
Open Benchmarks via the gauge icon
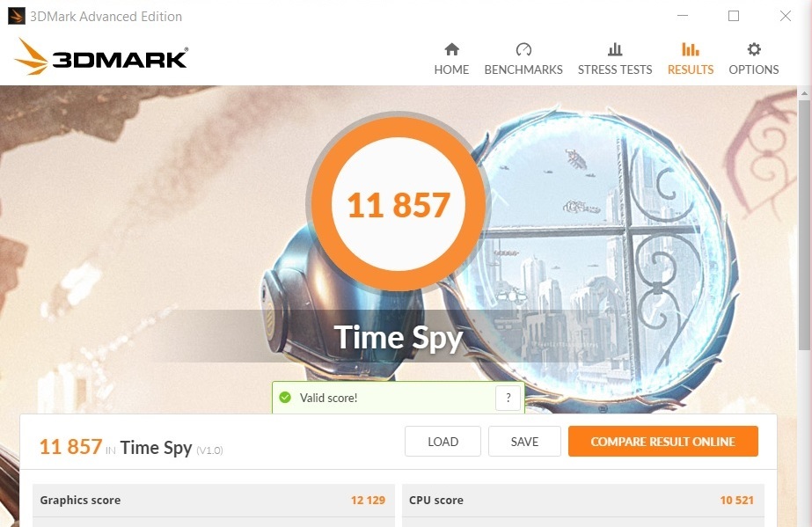point(523,49)
